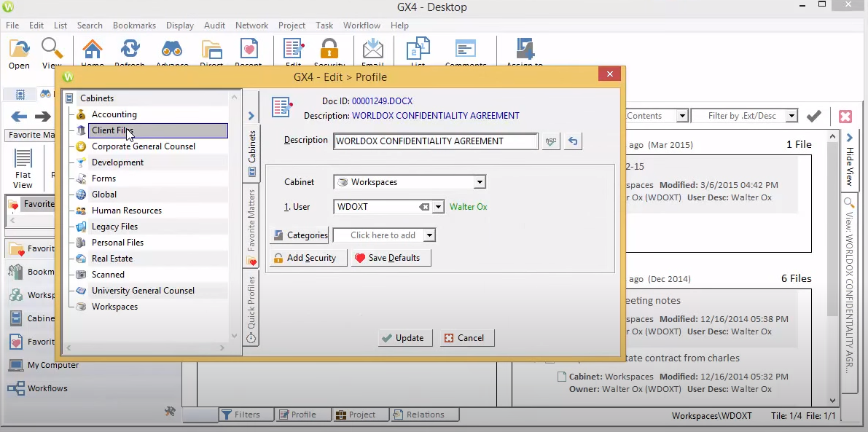
Task: Open the 'Filter by .Ext/Desc' dropdown
Action: [793, 116]
